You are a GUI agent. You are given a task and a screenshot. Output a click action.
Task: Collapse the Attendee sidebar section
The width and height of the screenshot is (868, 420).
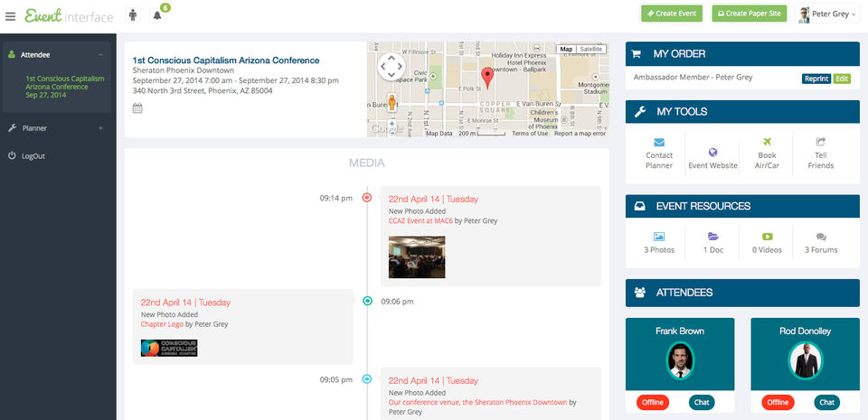point(100,55)
